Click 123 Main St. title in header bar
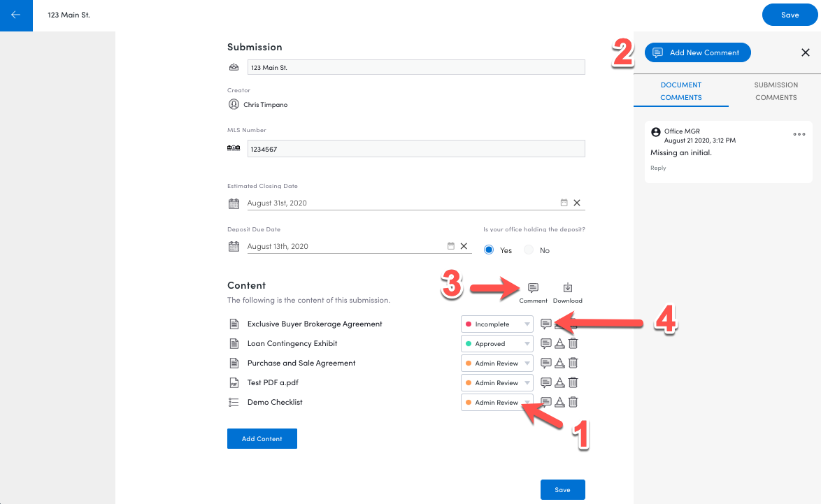The height and width of the screenshot is (504, 821). pyautogui.click(x=69, y=15)
